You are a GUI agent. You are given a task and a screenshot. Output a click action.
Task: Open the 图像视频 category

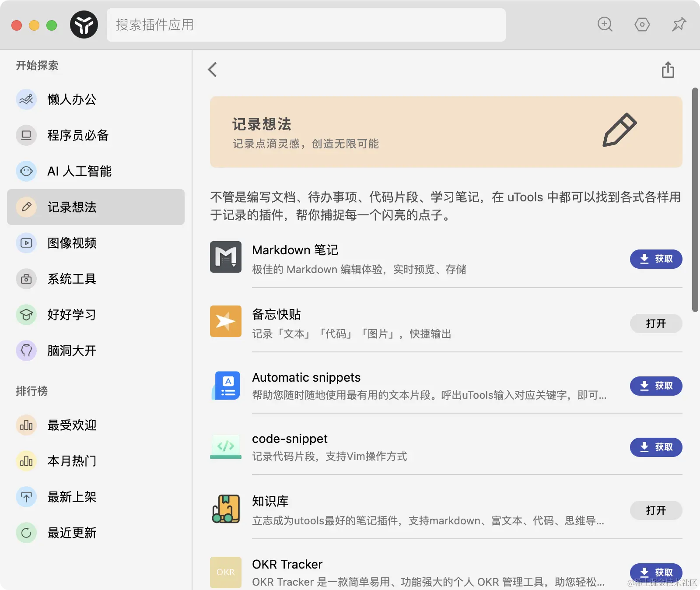96,243
